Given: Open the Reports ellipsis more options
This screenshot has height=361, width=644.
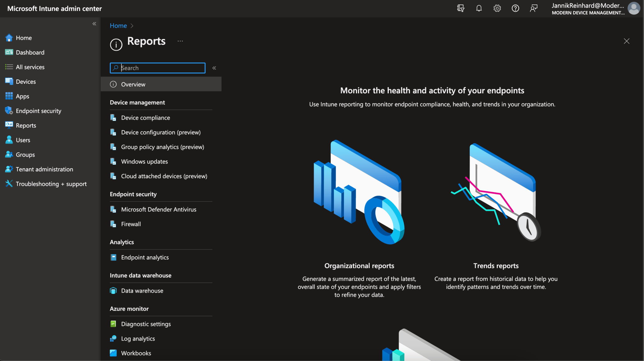Looking at the screenshot, I should pos(180,41).
